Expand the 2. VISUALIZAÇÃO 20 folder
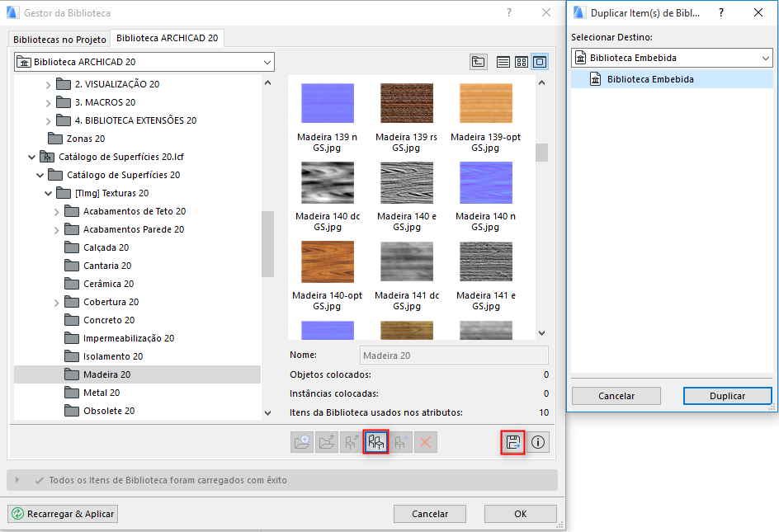 coord(48,85)
